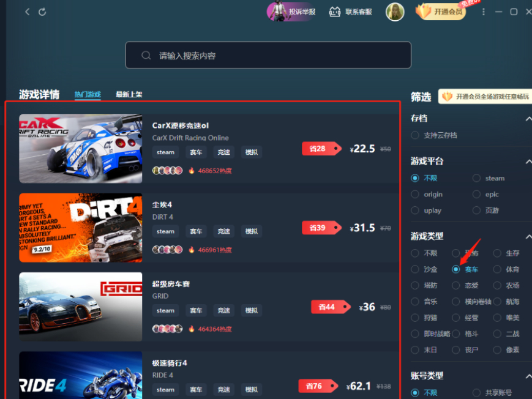Click the refresh page icon
532x399 pixels.
click(42, 12)
